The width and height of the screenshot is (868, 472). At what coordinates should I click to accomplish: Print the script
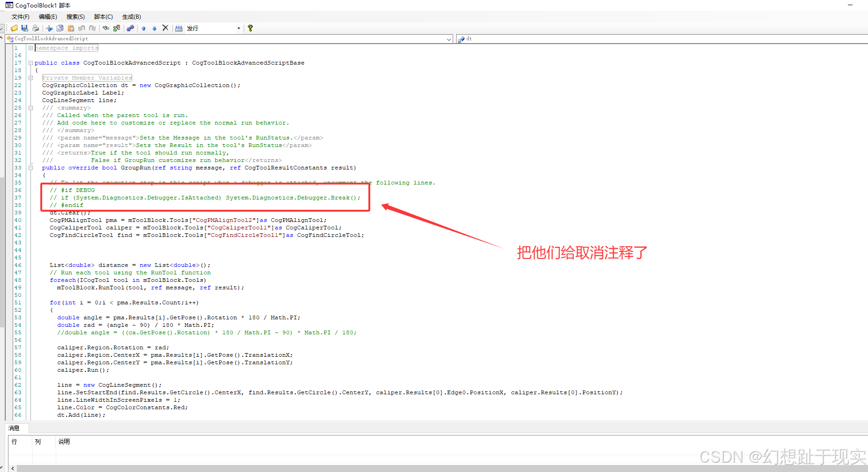[x=35, y=28]
